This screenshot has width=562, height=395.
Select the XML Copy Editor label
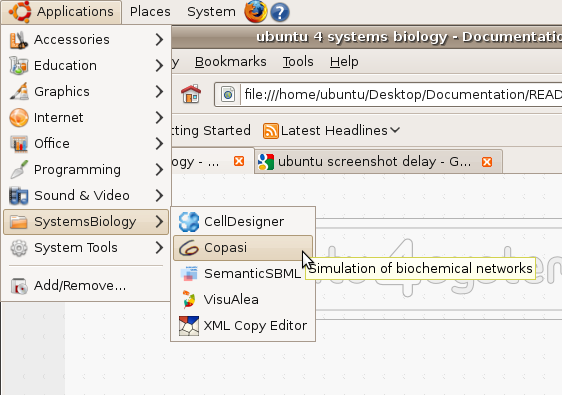click(x=255, y=325)
